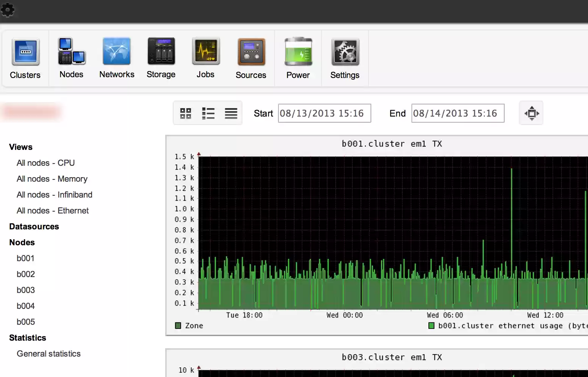Screen dimensions: 588x377
Task: Click the Storage icon
Action: tap(161, 58)
